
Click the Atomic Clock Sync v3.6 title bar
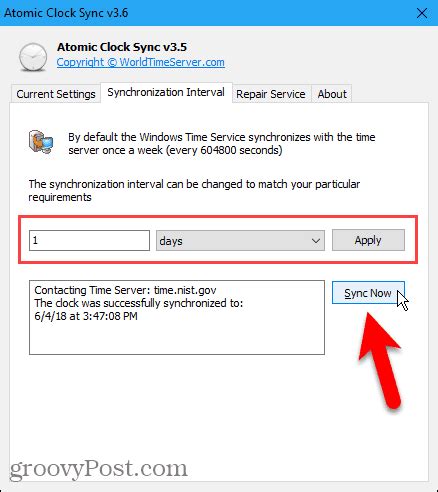pyautogui.click(x=219, y=13)
